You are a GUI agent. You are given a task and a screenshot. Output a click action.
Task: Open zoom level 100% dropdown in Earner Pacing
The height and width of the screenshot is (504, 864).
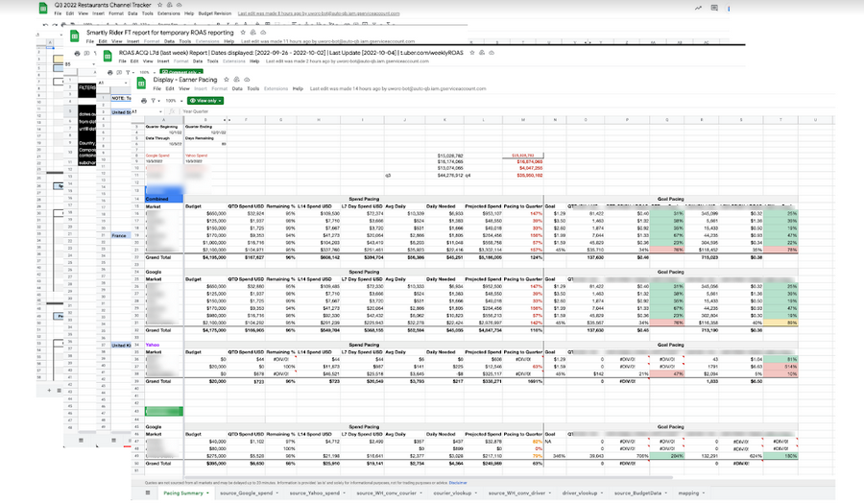173,101
